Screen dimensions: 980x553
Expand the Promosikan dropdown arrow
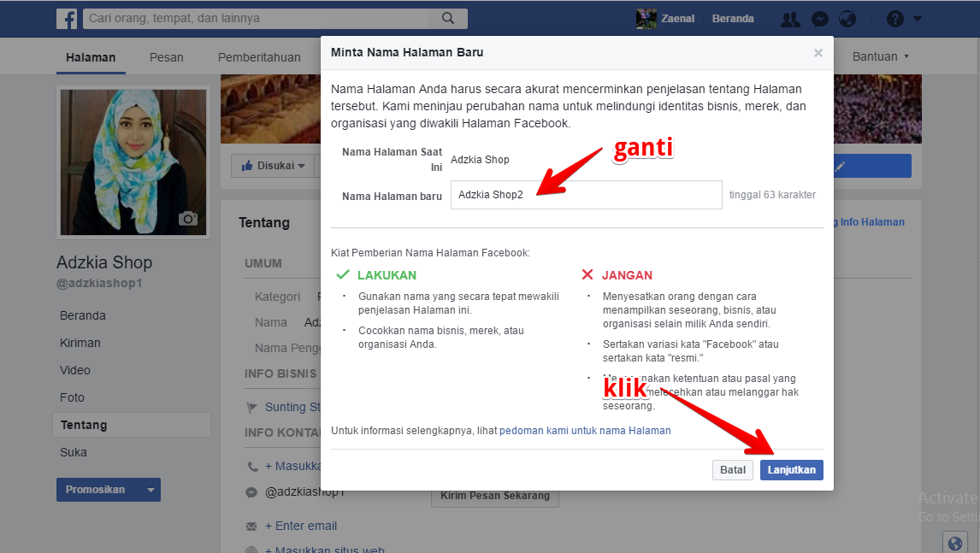coord(151,490)
